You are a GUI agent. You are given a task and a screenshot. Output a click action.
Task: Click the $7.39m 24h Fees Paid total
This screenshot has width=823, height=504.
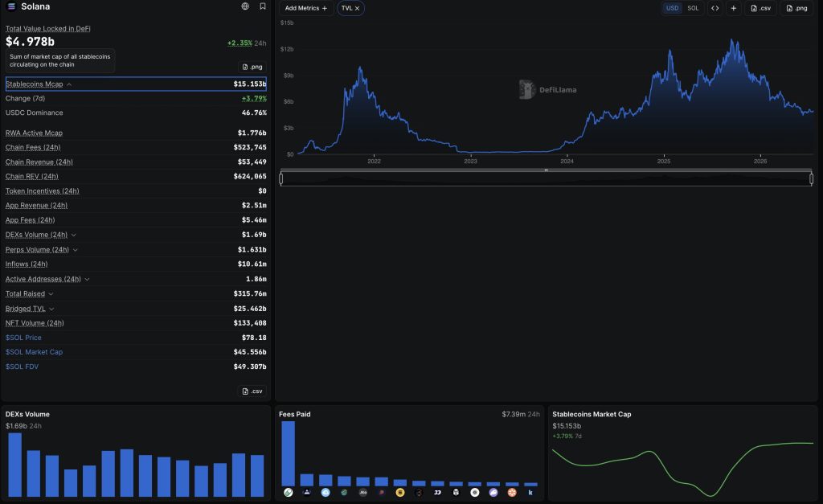pyautogui.click(x=521, y=414)
